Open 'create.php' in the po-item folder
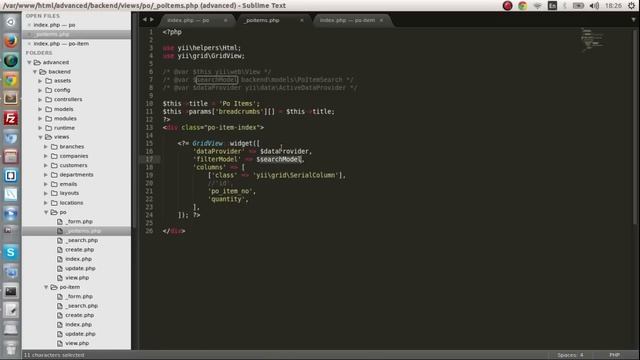The image size is (640, 360). (80, 316)
